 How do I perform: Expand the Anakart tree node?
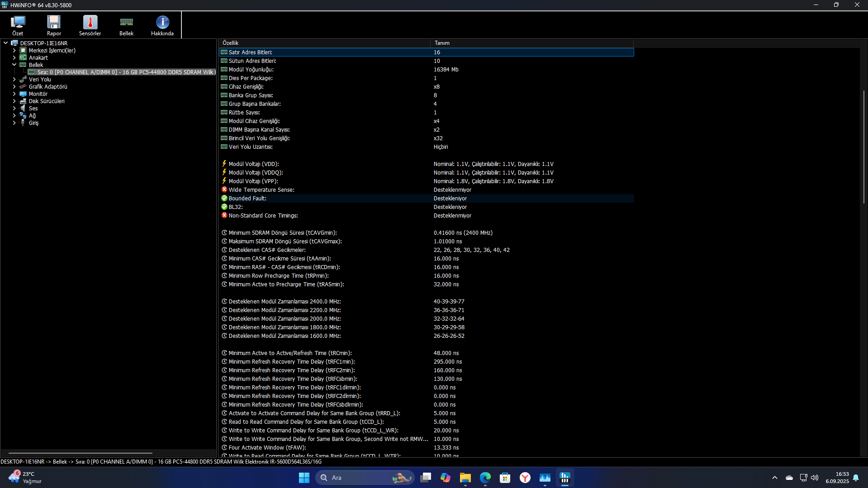[14, 57]
